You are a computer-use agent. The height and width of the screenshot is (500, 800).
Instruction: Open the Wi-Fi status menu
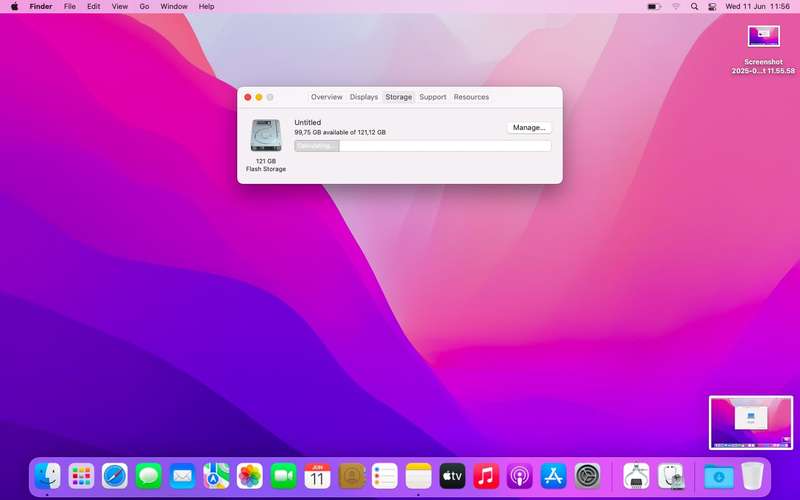(x=676, y=7)
